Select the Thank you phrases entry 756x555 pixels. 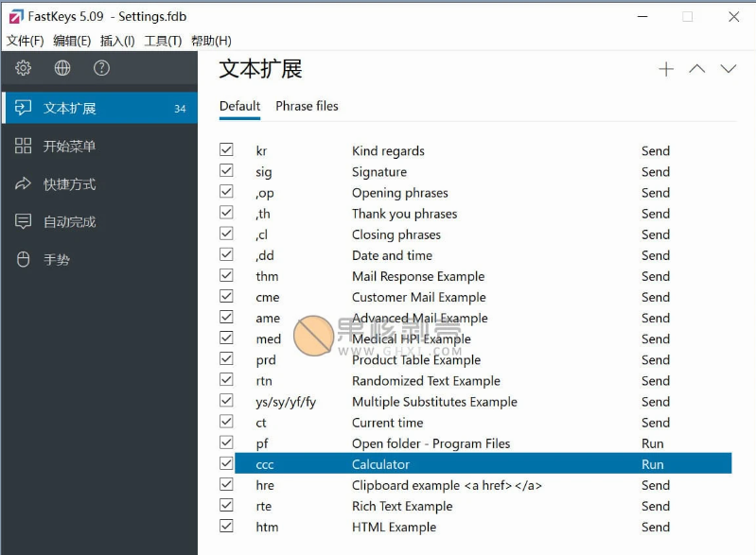pyautogui.click(x=483, y=214)
